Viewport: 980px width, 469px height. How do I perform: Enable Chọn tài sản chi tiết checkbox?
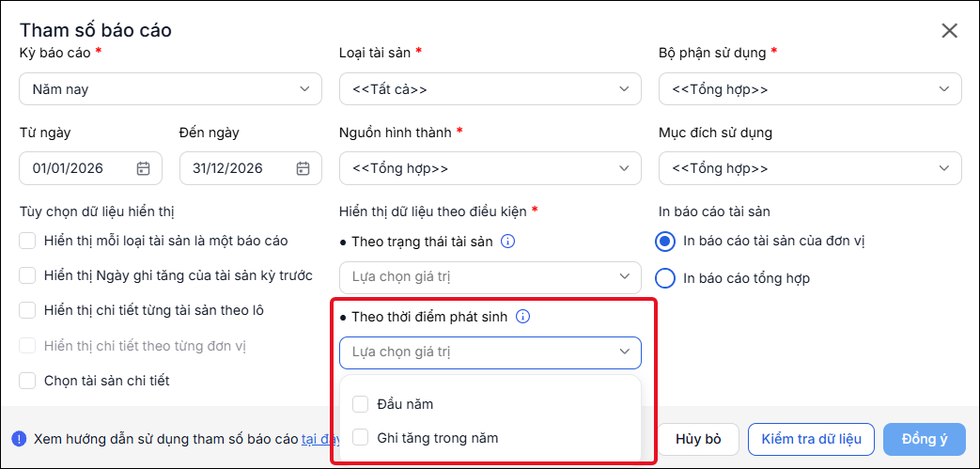pos(27,381)
